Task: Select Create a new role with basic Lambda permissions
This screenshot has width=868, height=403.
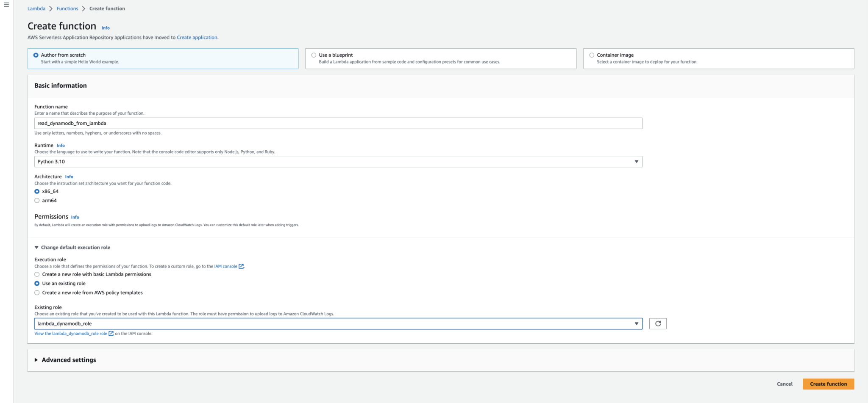Action: point(37,274)
